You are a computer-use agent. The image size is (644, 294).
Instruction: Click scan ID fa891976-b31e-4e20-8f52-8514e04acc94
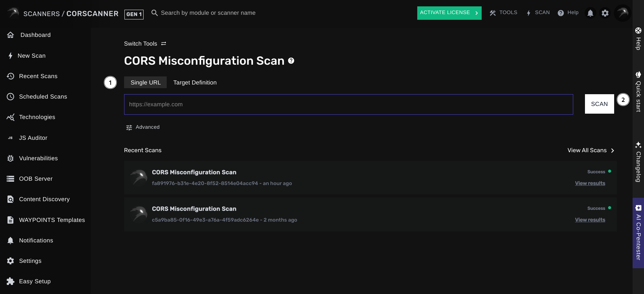pos(205,183)
